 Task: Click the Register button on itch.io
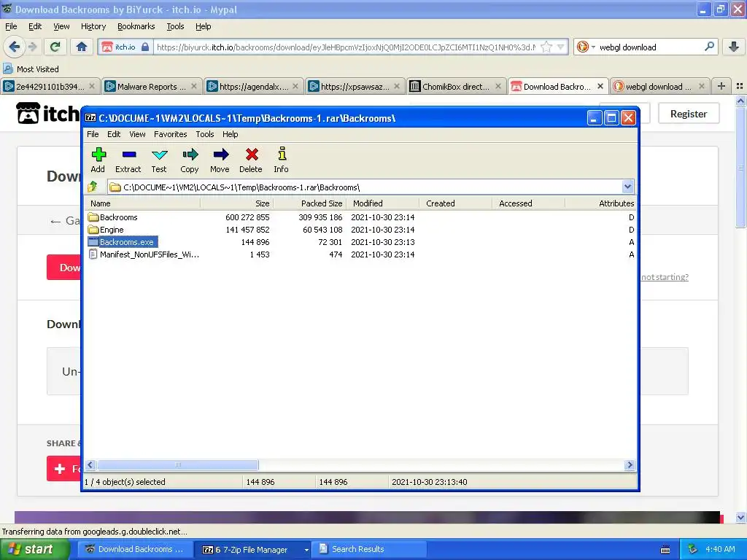point(689,113)
